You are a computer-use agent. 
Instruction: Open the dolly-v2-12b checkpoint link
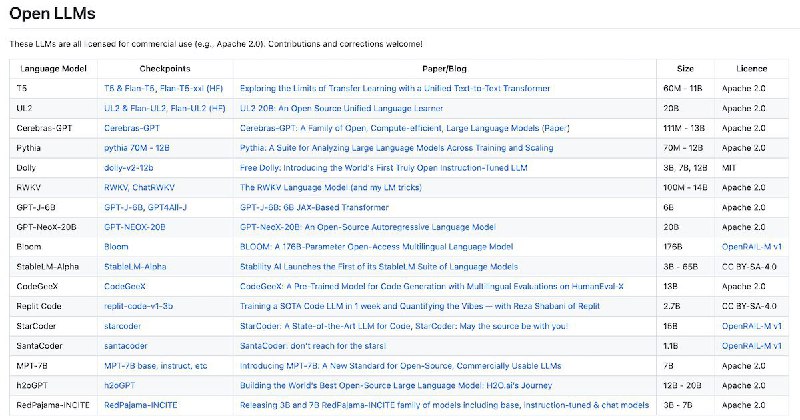point(129,168)
